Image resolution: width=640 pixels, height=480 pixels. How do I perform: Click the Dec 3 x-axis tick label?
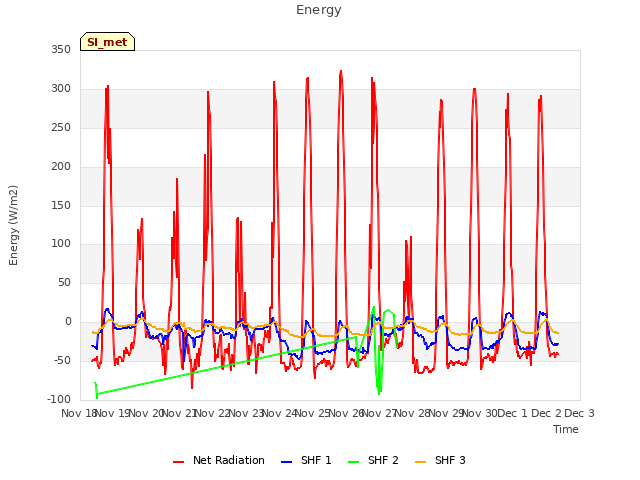pos(579,413)
